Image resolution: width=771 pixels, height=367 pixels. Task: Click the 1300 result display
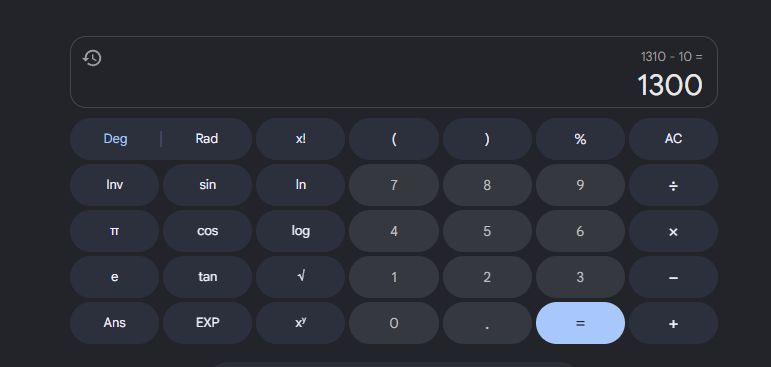coord(670,85)
